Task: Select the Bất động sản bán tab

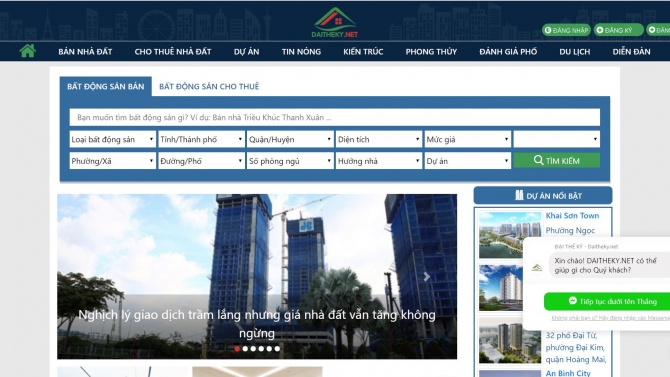Action: pos(106,86)
